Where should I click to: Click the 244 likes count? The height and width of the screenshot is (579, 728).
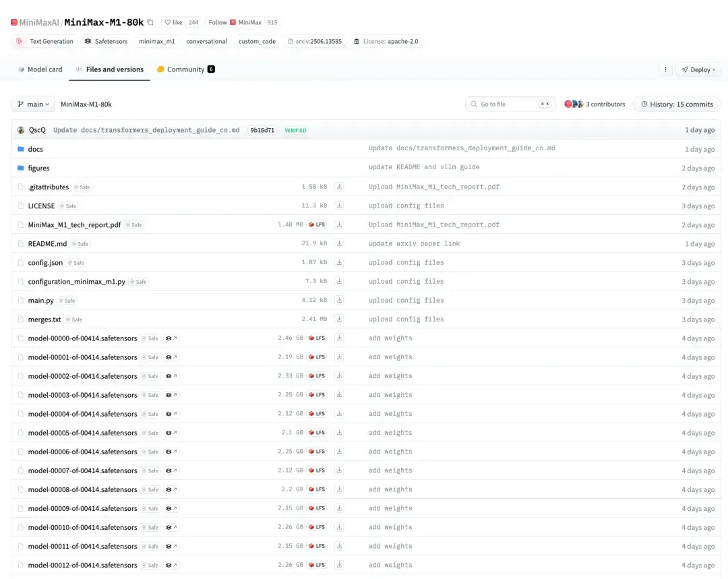click(193, 22)
